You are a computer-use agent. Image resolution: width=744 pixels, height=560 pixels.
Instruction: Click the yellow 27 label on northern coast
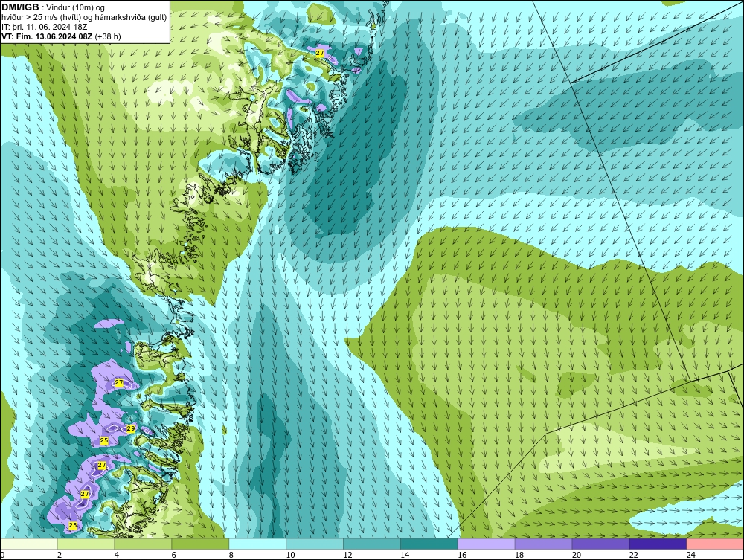[320, 53]
